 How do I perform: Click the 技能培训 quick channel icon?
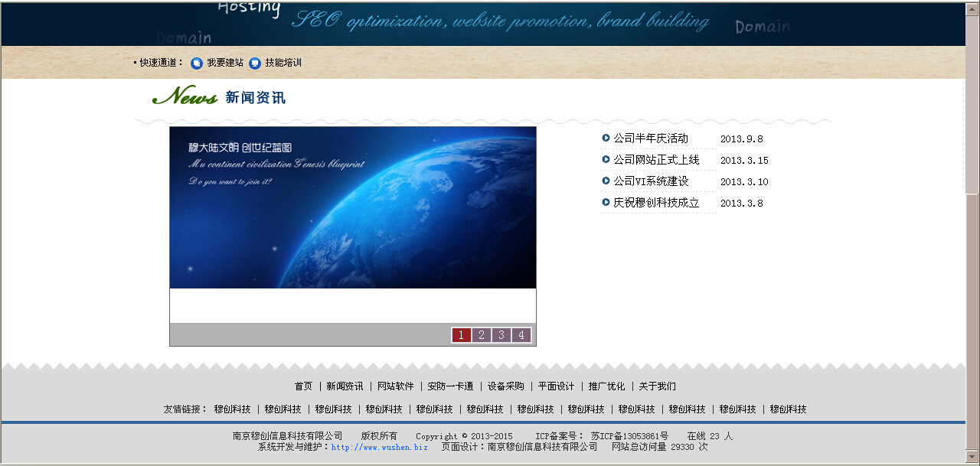[x=255, y=64]
